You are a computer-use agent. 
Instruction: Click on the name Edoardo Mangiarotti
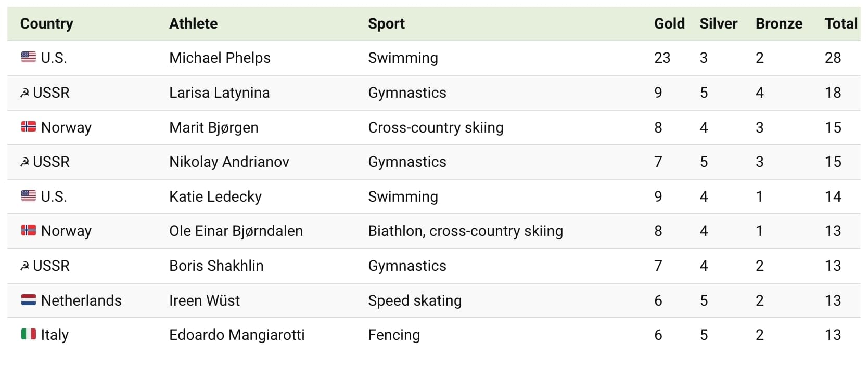(237, 335)
